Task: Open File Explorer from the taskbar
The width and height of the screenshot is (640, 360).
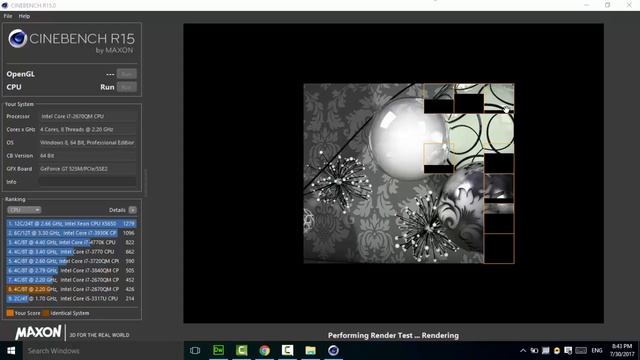Action: [x=311, y=351]
